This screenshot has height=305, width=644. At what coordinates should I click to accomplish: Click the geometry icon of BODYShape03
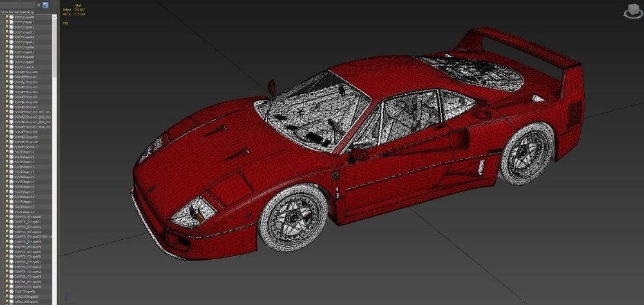(11, 32)
